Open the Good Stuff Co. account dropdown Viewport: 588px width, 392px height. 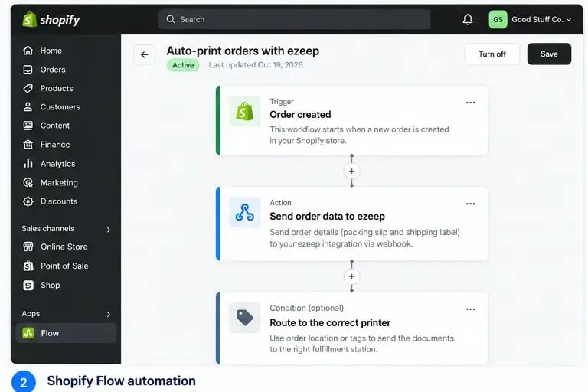click(x=541, y=19)
